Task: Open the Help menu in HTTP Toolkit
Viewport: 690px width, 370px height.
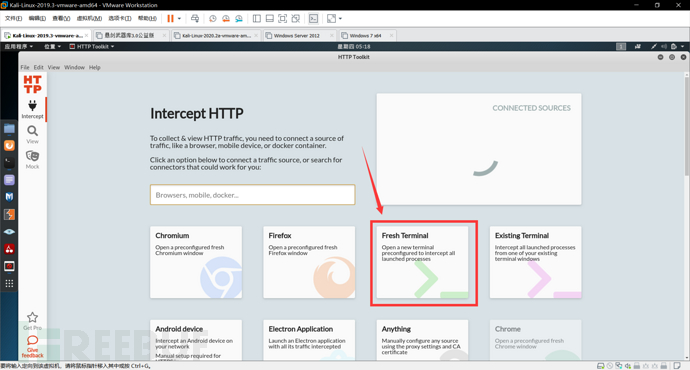Action: pyautogui.click(x=95, y=67)
